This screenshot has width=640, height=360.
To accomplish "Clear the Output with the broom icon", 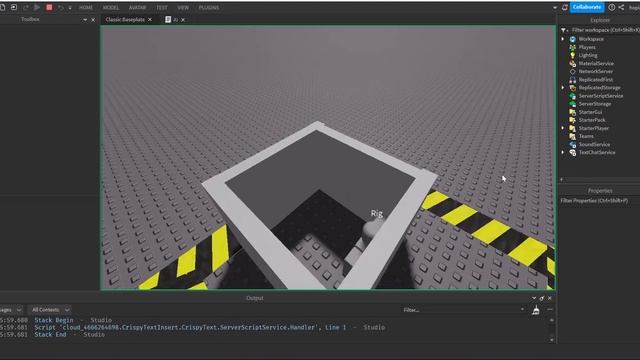I will [536, 311].
